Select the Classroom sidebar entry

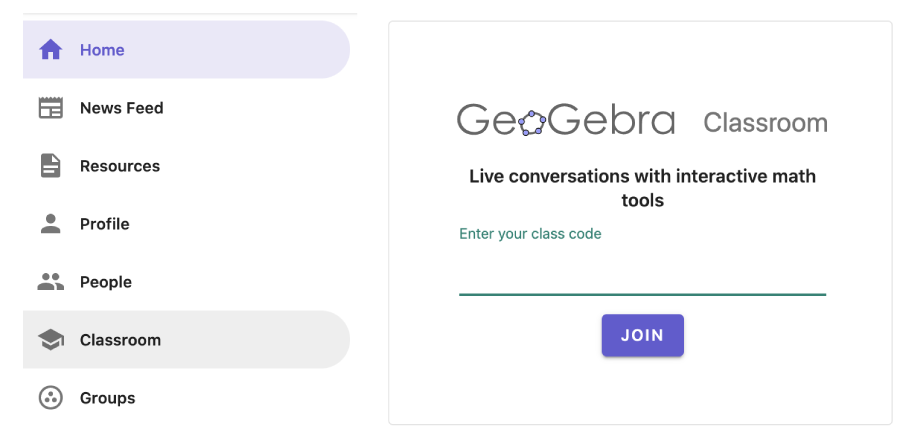pyautogui.click(x=187, y=340)
